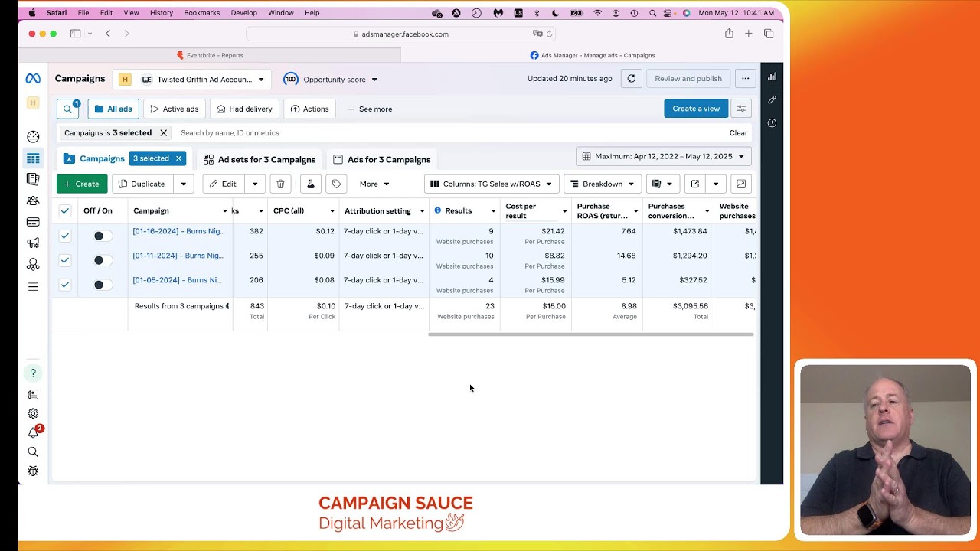Uncheck the 01-11-2024 Burns Night campaign checkbox
This screenshot has width=980, height=551.
(x=65, y=260)
